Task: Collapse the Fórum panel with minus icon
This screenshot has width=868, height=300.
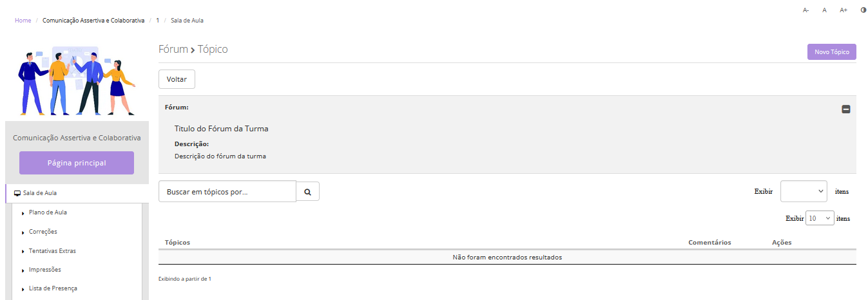Action: pos(846,109)
